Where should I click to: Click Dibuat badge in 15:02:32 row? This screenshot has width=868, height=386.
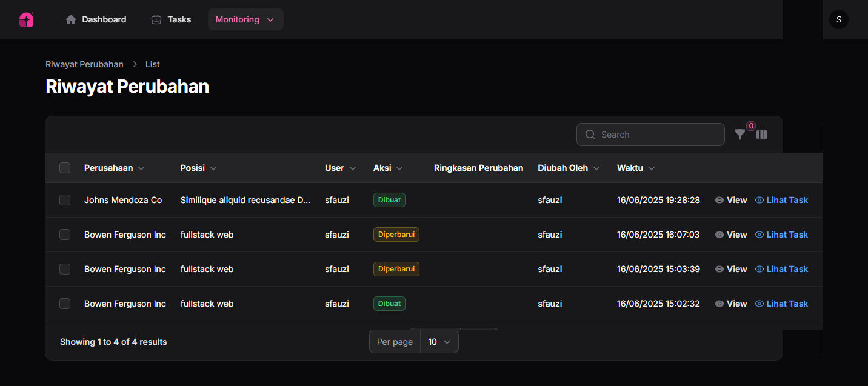pos(389,304)
